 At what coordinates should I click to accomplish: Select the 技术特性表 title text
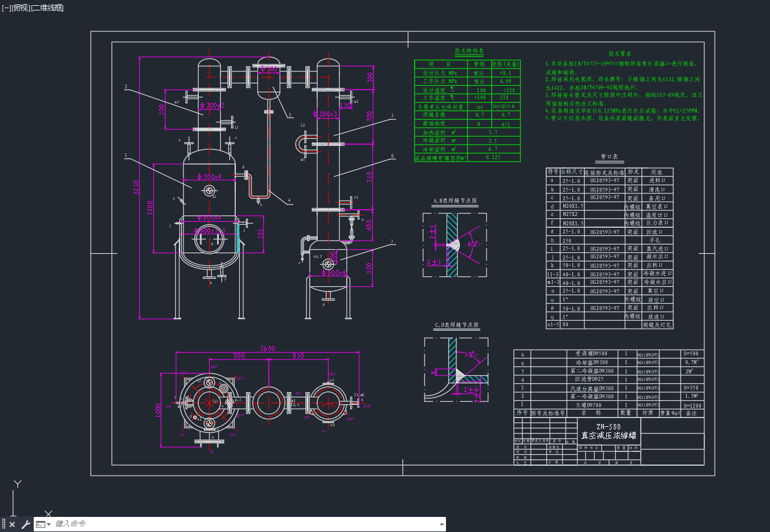pyautogui.click(x=469, y=51)
